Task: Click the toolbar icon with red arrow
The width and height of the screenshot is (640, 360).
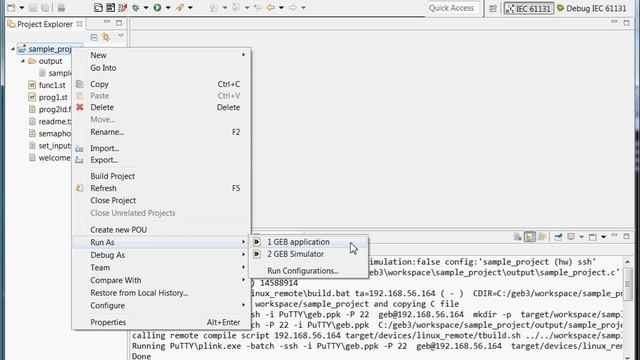Action: pos(122,8)
